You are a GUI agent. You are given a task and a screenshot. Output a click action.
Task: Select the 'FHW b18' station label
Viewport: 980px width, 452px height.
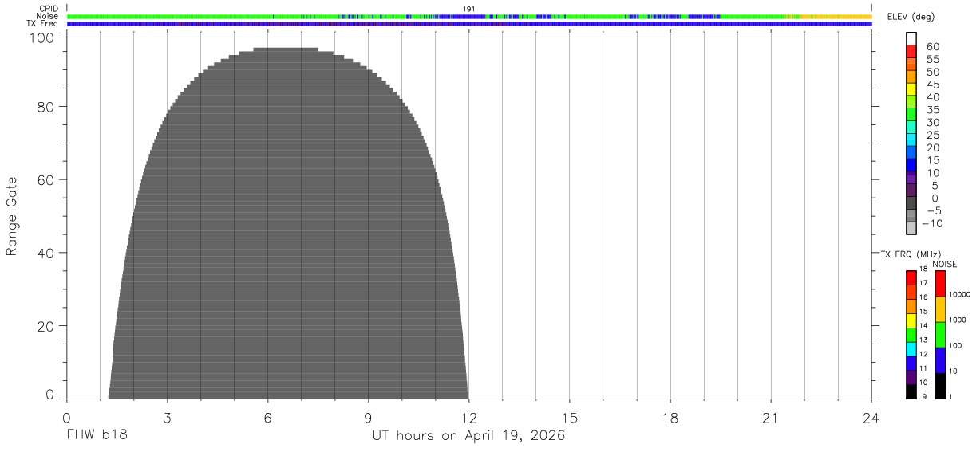(x=97, y=436)
